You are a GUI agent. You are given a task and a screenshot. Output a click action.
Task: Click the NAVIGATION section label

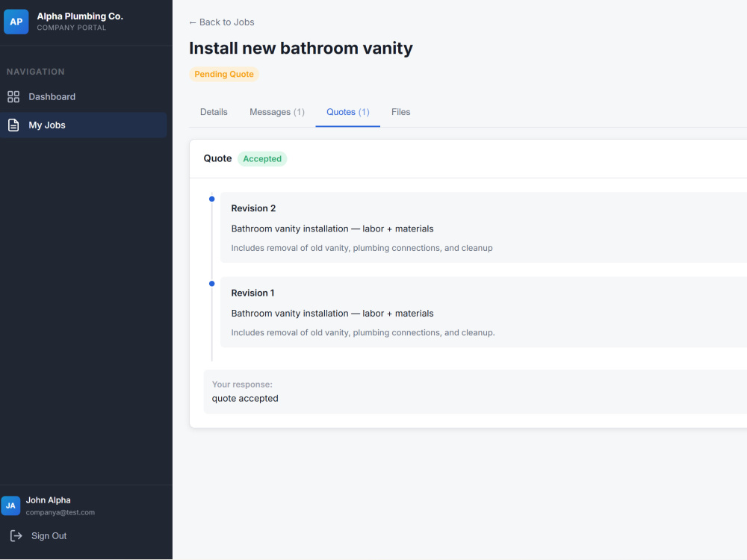[x=36, y=72]
